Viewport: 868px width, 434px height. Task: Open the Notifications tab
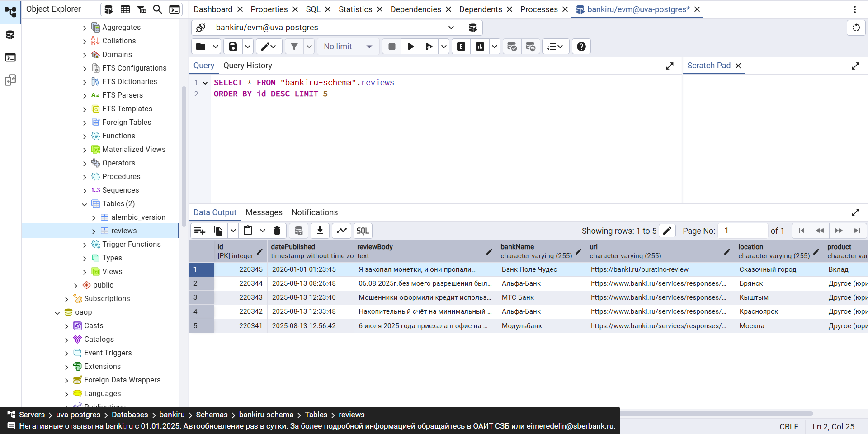pyautogui.click(x=315, y=212)
